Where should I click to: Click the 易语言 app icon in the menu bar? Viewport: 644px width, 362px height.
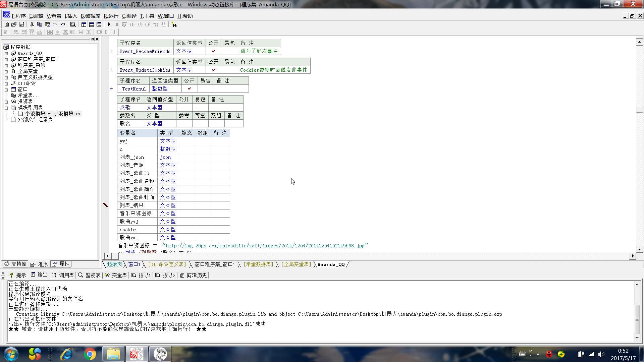pos(6,15)
